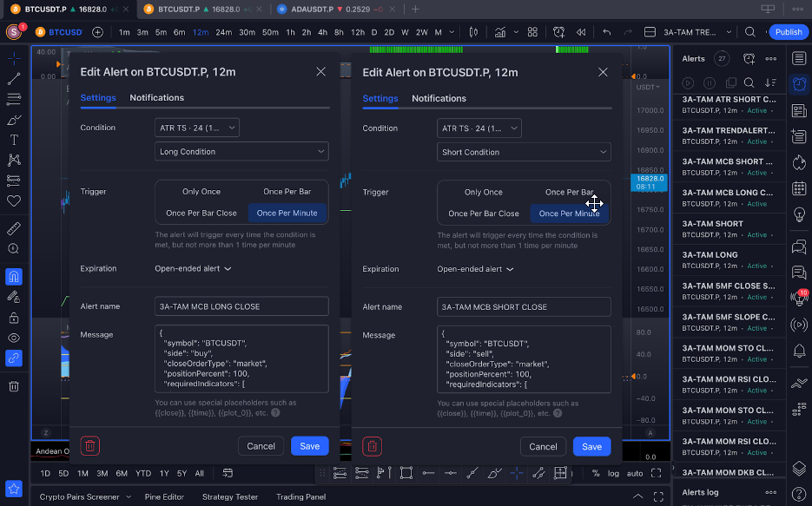812x506 pixels.
Task: Select Once Per Bar Close in Long Condition dialog
Action: click(201, 214)
